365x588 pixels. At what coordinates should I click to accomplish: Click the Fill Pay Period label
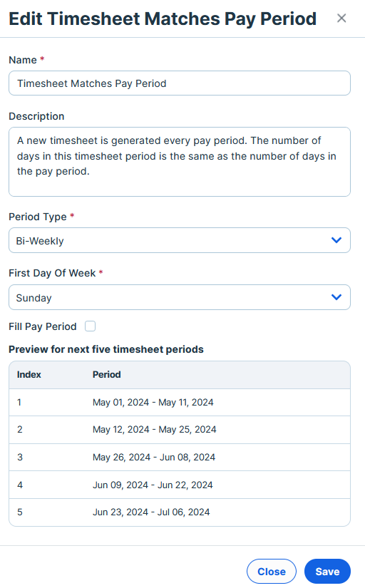(x=42, y=326)
